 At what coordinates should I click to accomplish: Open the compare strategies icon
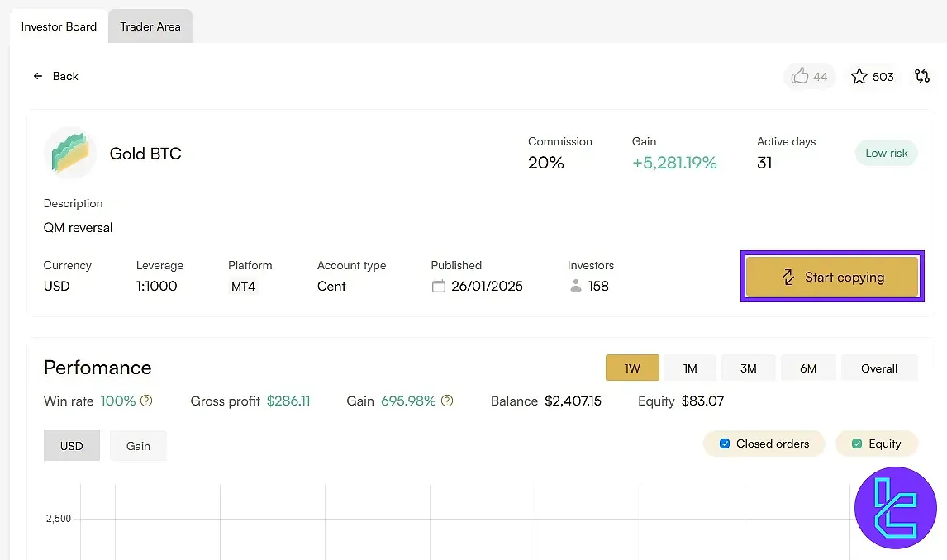922,76
